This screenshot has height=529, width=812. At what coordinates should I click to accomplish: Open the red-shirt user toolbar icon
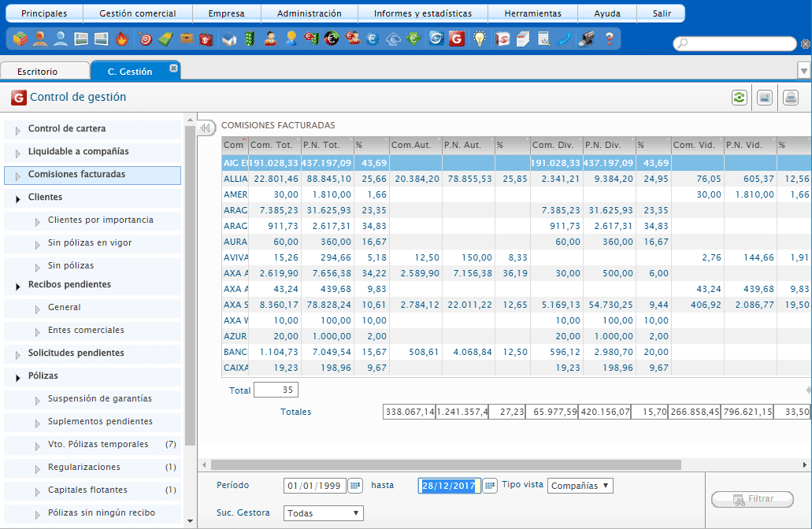(40, 39)
